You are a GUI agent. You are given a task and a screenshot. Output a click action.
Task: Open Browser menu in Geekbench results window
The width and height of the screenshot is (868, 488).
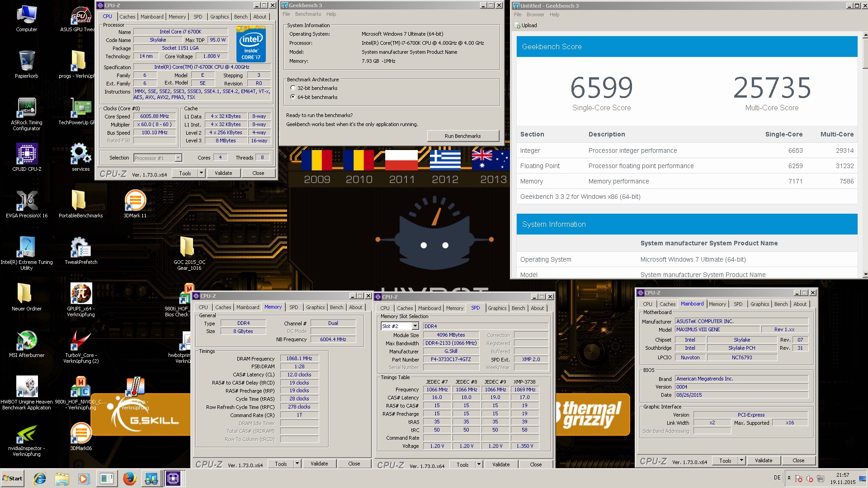coord(535,15)
